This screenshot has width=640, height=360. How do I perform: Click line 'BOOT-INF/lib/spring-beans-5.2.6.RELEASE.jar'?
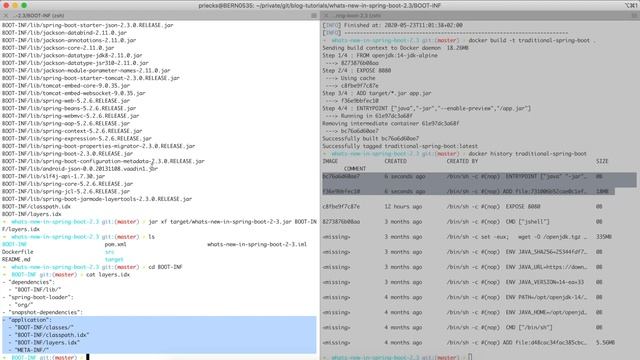click(69, 108)
